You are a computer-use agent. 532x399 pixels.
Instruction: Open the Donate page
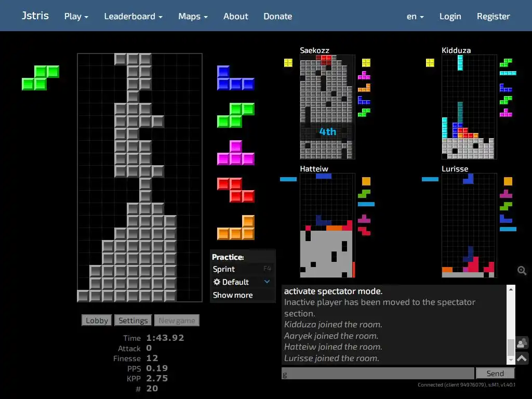pos(278,16)
